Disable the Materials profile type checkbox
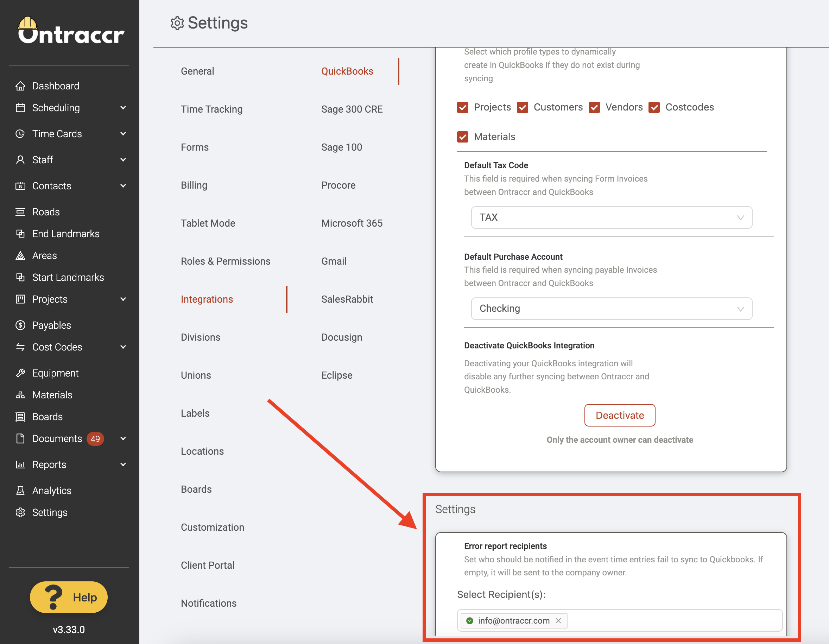This screenshot has width=829, height=644. tap(463, 137)
